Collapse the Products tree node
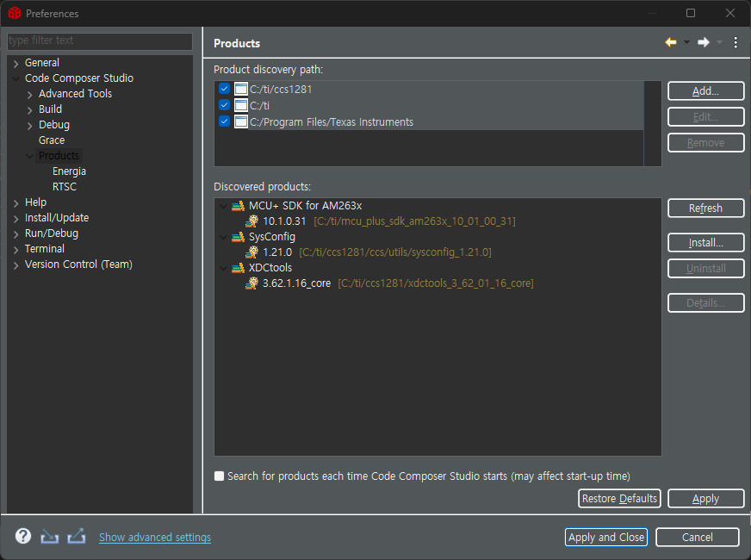Screen dimensions: 751x560 (29, 156)
